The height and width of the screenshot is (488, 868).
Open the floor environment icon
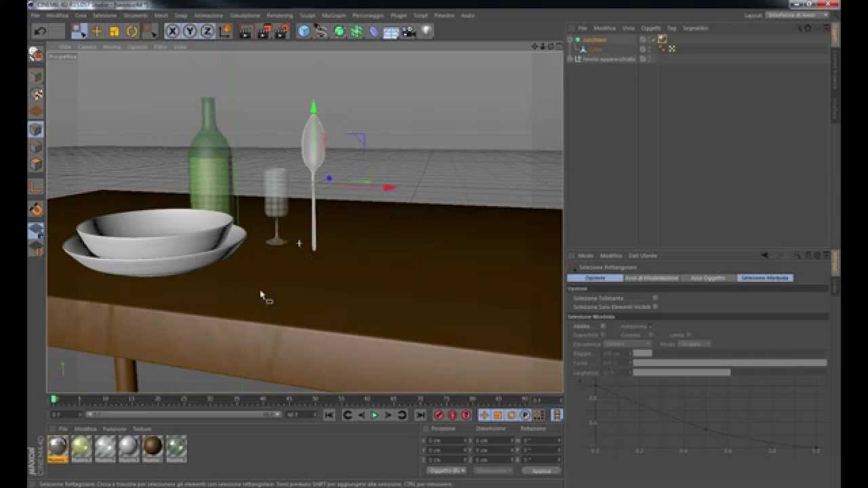click(x=391, y=32)
